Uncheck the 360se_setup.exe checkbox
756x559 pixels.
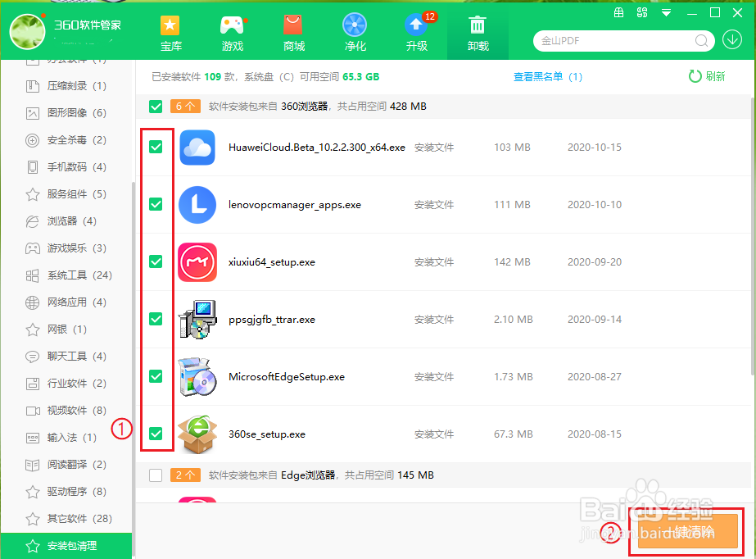coord(156,434)
